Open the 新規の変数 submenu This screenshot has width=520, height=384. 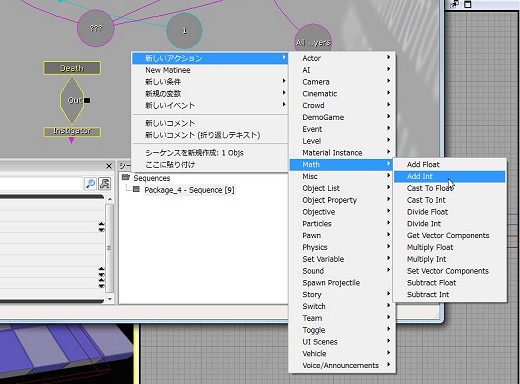click(x=210, y=94)
